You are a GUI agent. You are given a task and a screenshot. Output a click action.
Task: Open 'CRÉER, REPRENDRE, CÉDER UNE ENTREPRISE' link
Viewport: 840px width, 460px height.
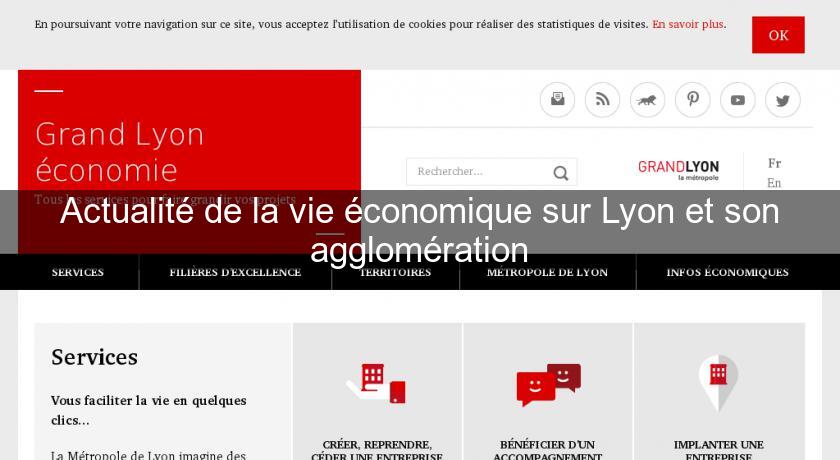point(377,450)
